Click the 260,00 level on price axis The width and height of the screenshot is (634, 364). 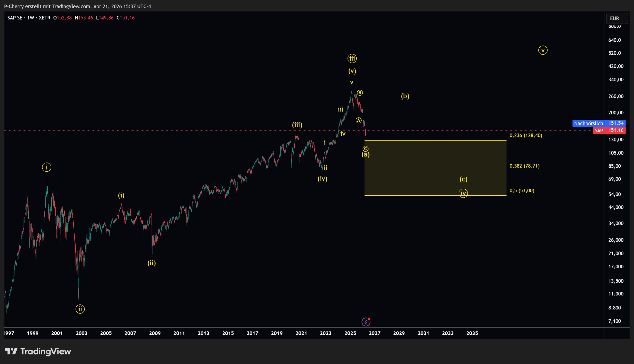[x=616, y=96]
